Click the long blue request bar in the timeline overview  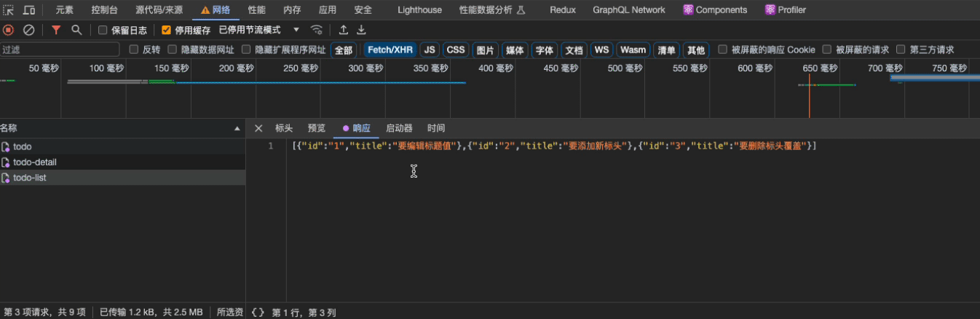pyautogui.click(x=320, y=83)
